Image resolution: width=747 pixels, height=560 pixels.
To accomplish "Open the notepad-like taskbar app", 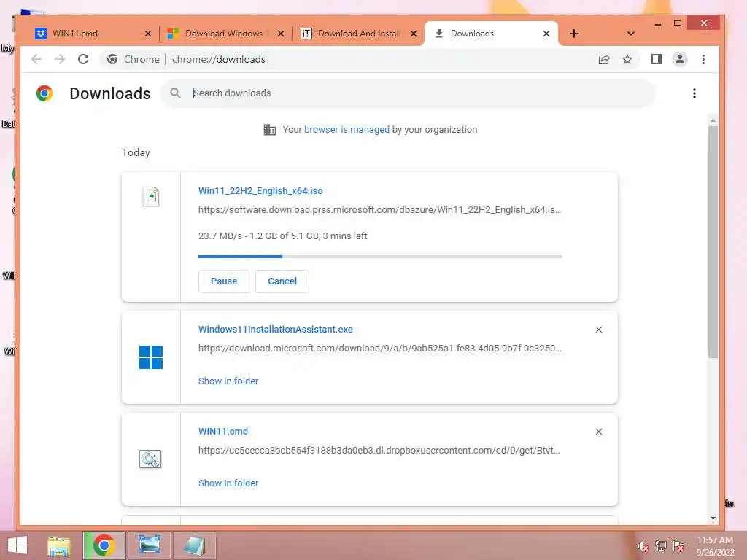I will point(194,545).
